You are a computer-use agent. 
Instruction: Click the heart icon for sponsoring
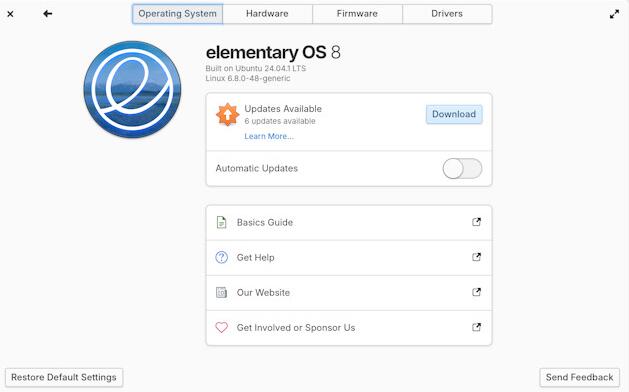[x=221, y=327]
